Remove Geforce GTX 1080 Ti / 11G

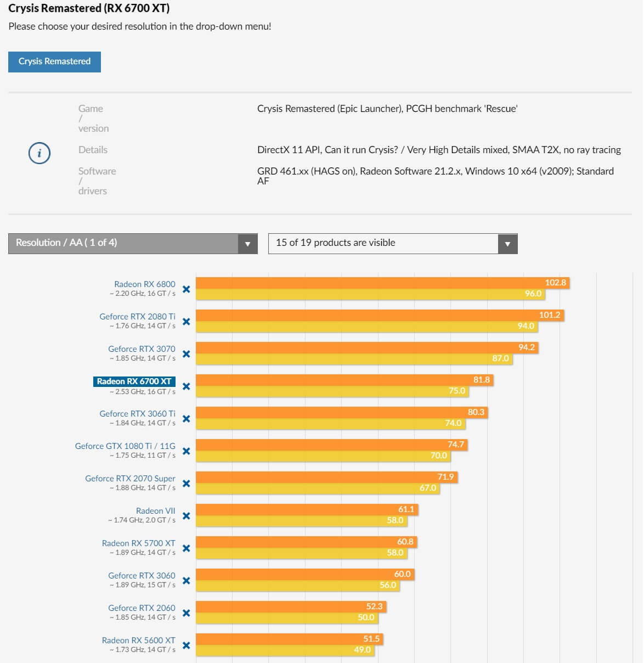click(186, 451)
